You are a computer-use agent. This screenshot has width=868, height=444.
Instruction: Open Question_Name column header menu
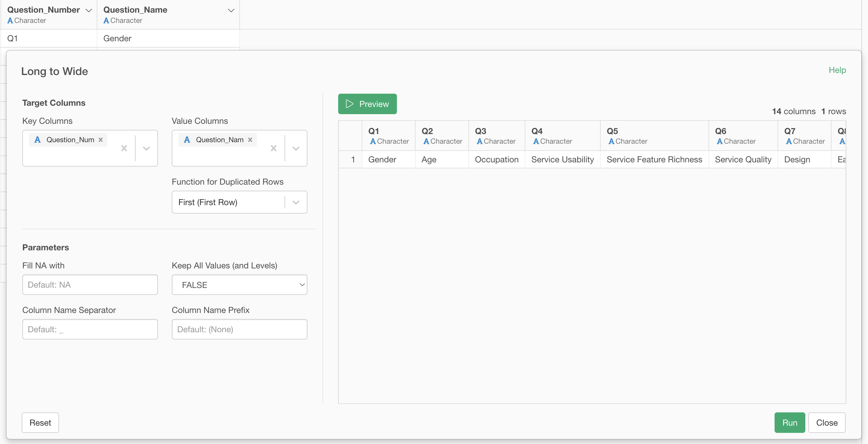pyautogui.click(x=231, y=11)
